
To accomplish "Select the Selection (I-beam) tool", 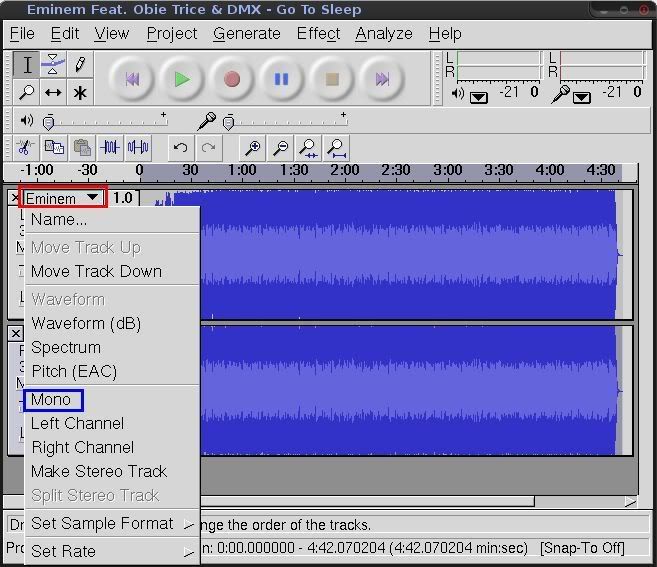I will (x=27, y=65).
